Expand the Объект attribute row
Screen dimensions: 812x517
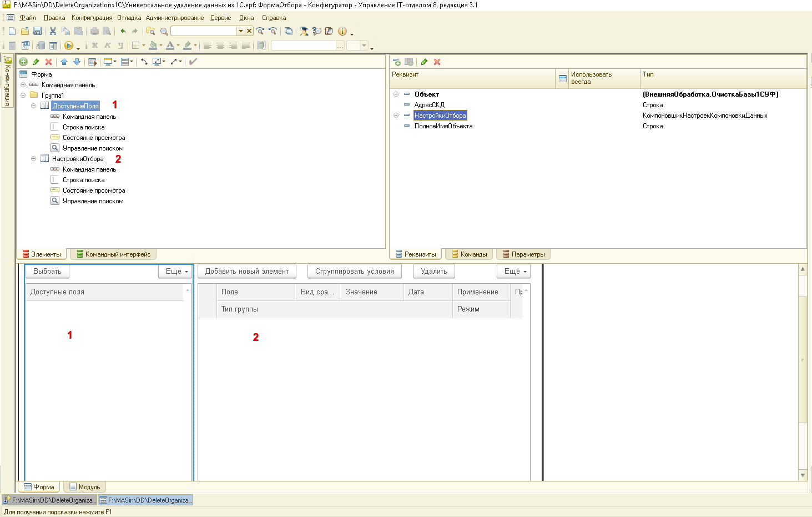click(x=396, y=94)
